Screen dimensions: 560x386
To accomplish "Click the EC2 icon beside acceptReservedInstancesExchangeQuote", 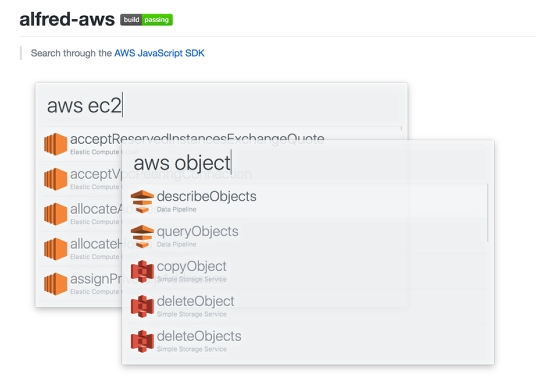I will coord(56,144).
